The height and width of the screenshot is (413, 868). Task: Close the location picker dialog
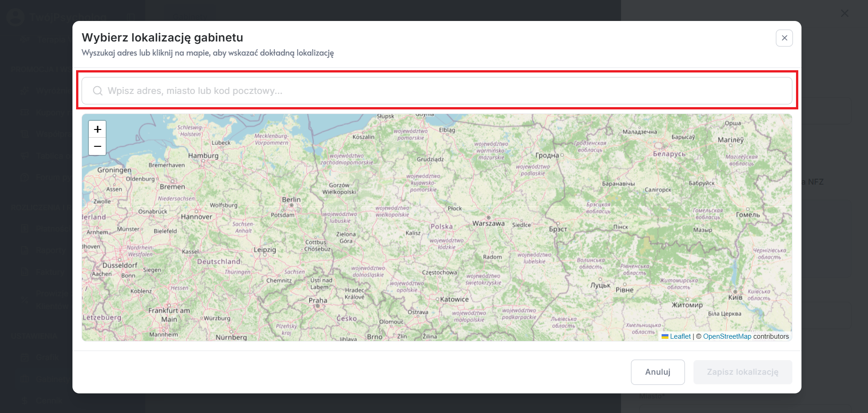(x=784, y=38)
